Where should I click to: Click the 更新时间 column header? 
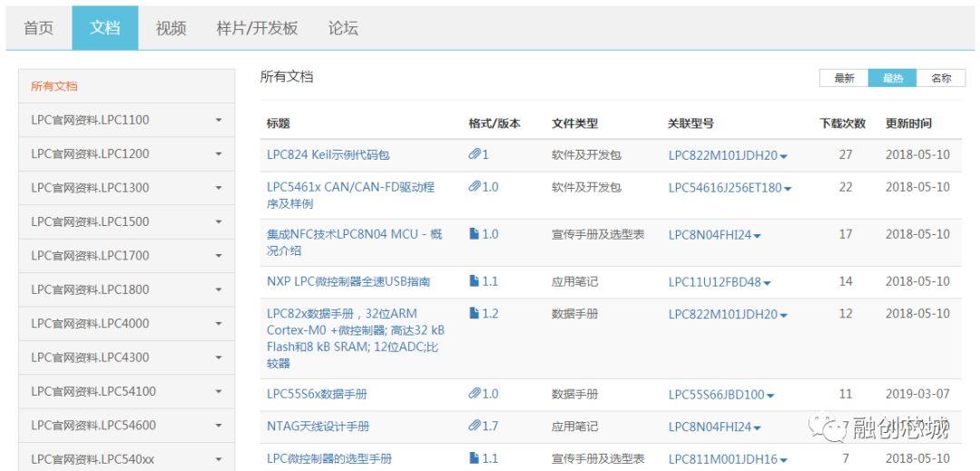pyautogui.click(x=908, y=123)
